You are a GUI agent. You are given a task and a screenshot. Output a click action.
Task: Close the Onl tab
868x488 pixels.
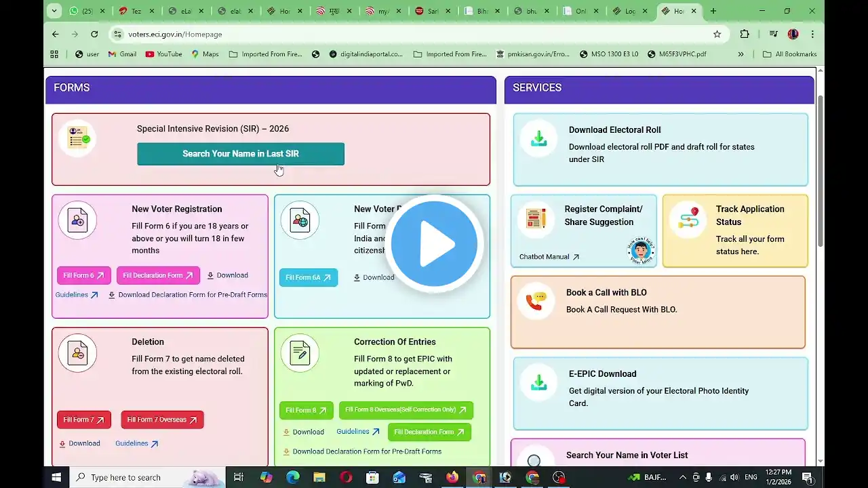tap(595, 11)
